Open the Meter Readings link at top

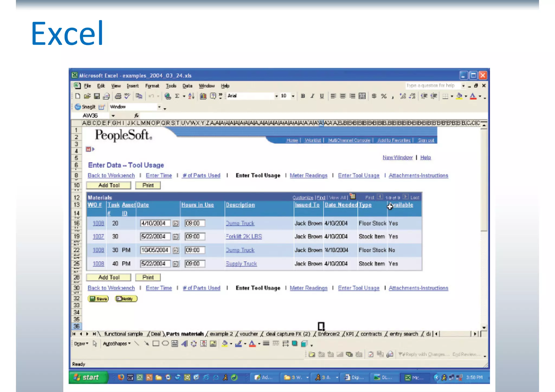coord(308,176)
